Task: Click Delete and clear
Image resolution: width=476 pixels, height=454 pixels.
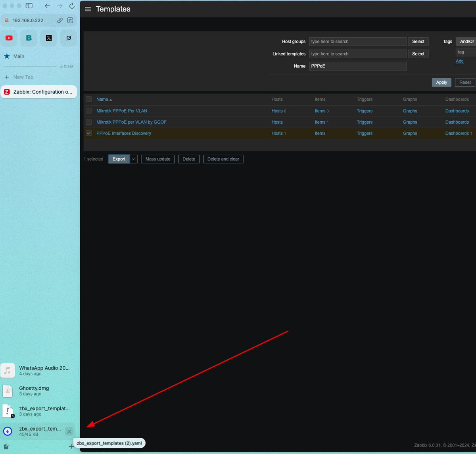Action: [223, 159]
